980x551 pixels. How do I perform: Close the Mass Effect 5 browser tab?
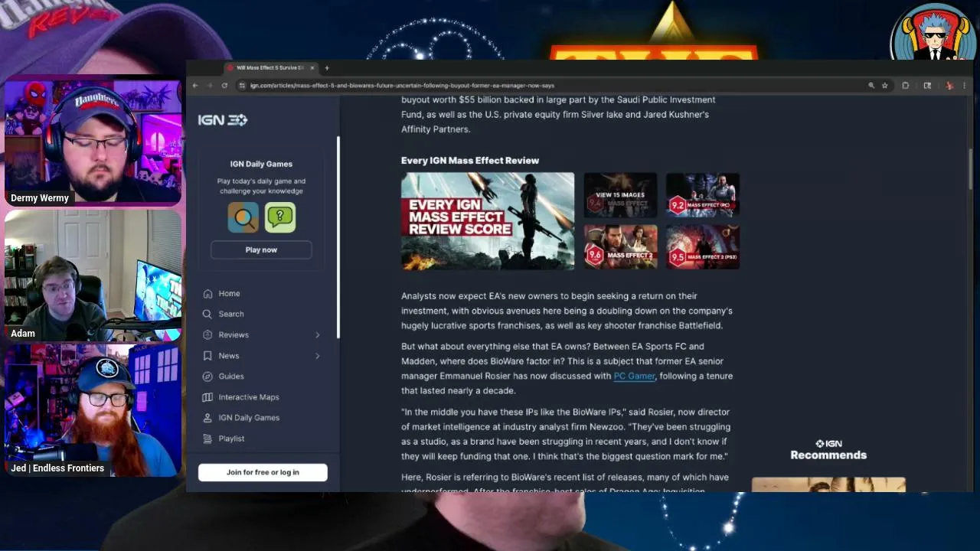[x=312, y=68]
